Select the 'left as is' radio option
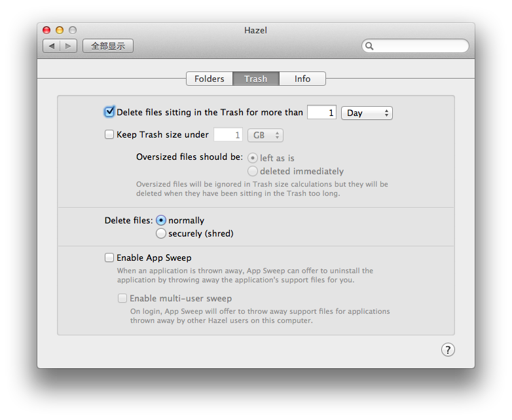This screenshot has height=420, width=512. click(x=253, y=158)
